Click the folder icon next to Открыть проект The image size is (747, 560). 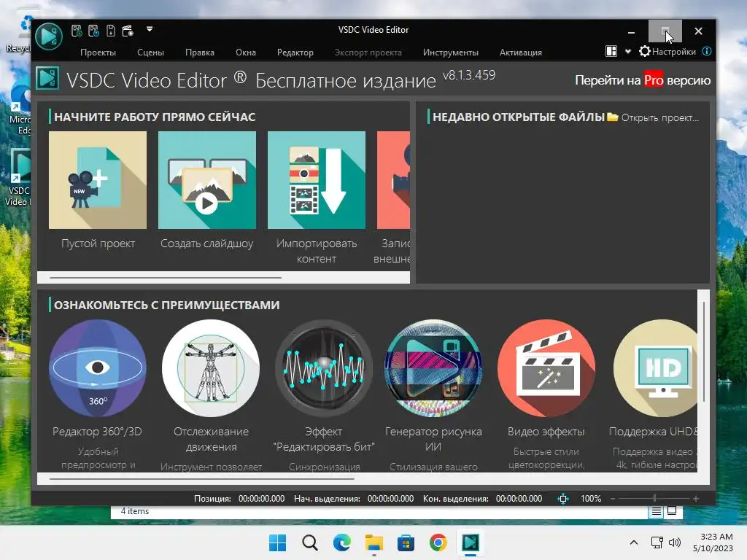pos(613,117)
